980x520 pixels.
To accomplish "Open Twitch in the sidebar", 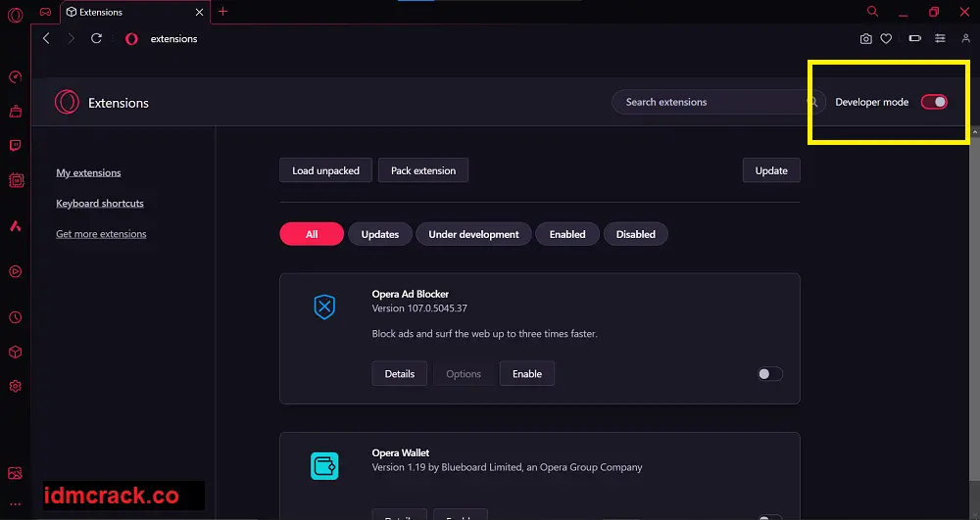I will (x=16, y=146).
